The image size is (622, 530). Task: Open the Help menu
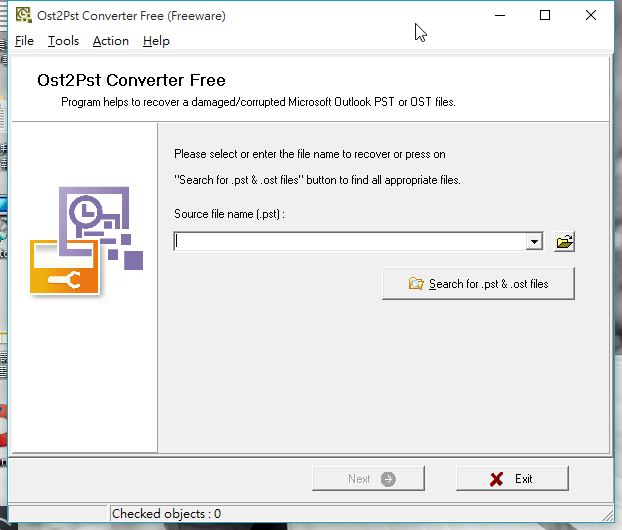(x=156, y=41)
